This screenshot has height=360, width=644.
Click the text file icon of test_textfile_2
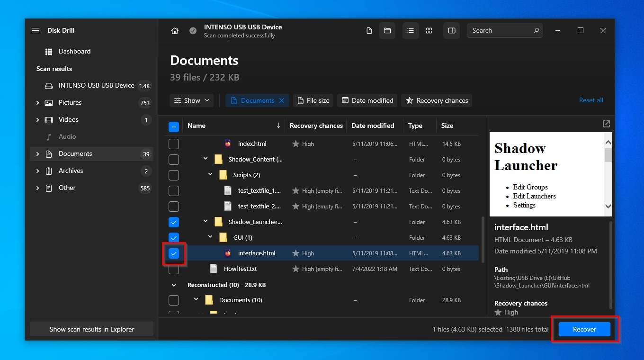pos(228,206)
